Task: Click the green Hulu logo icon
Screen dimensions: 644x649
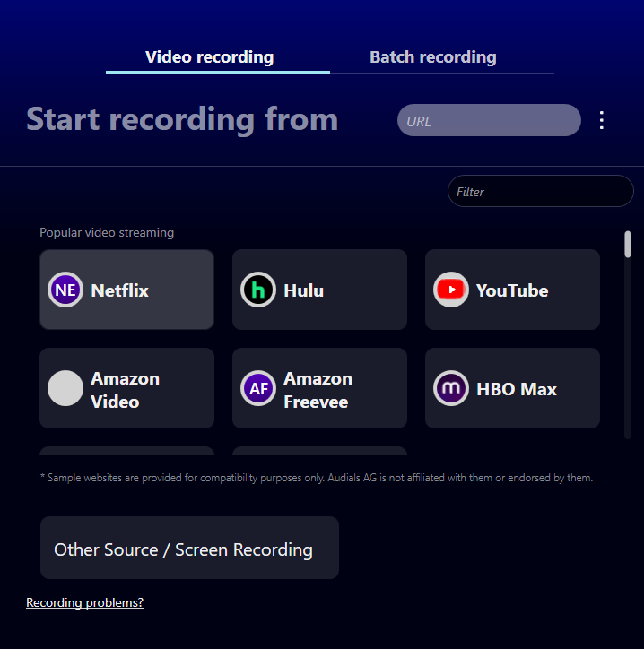Action: [x=258, y=290]
